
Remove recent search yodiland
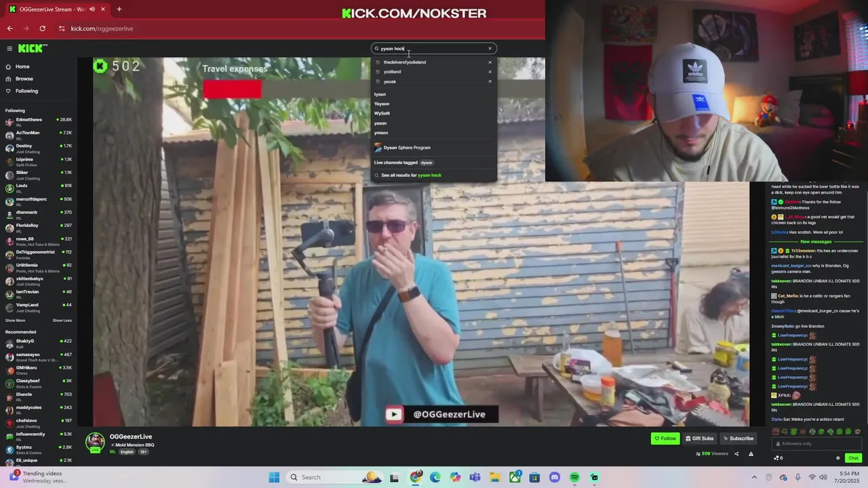click(x=490, y=72)
